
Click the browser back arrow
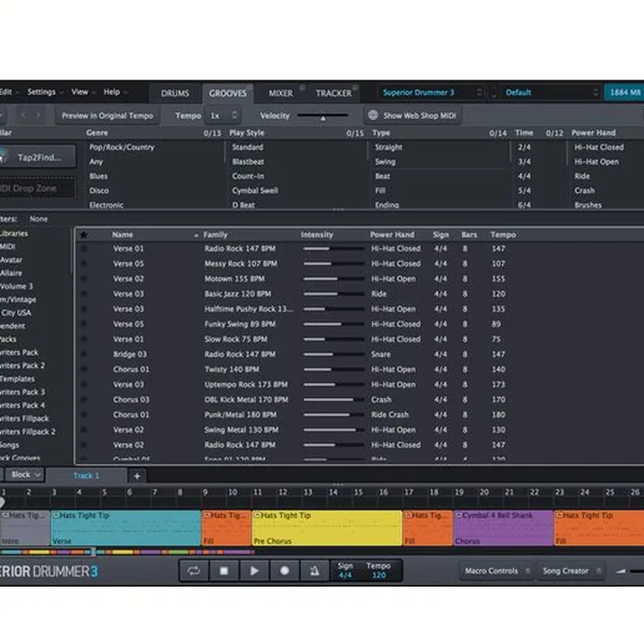click(24, 115)
